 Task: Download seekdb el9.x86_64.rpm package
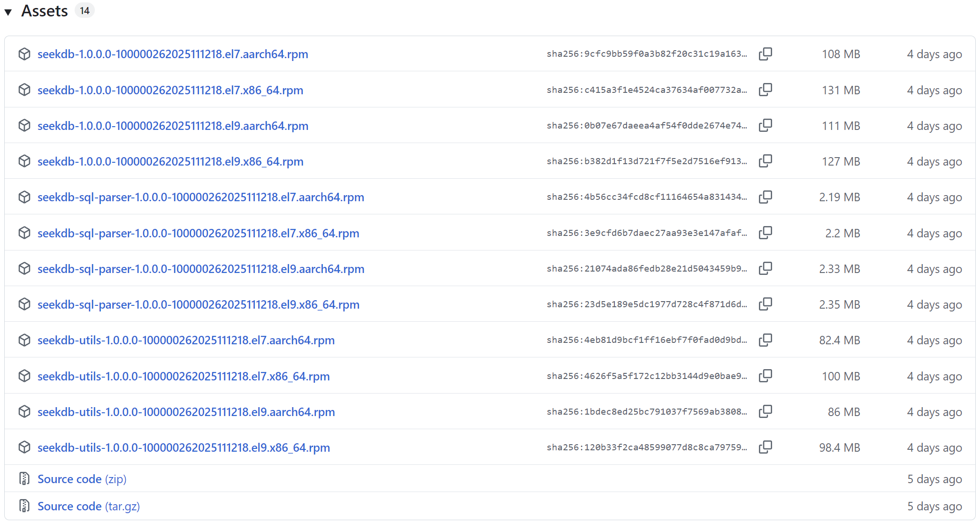point(170,162)
